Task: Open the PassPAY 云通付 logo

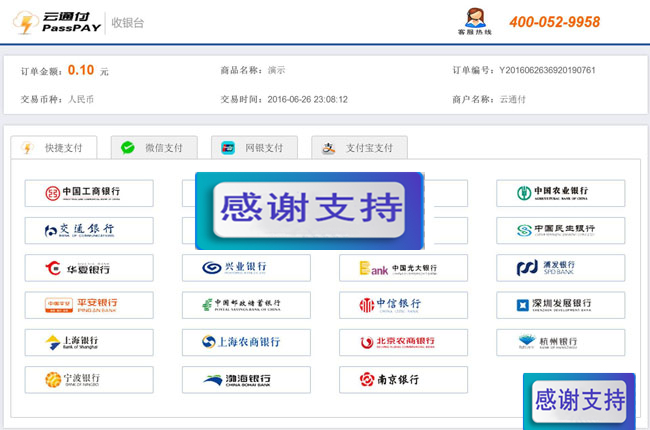Action: coord(58,22)
